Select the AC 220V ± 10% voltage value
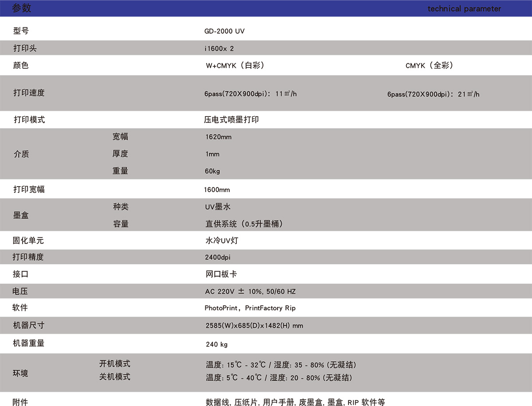The width and height of the screenshot is (532, 406). pyautogui.click(x=250, y=292)
